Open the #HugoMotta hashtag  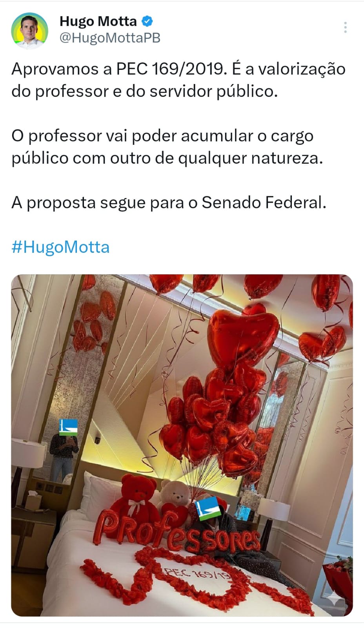60,247
